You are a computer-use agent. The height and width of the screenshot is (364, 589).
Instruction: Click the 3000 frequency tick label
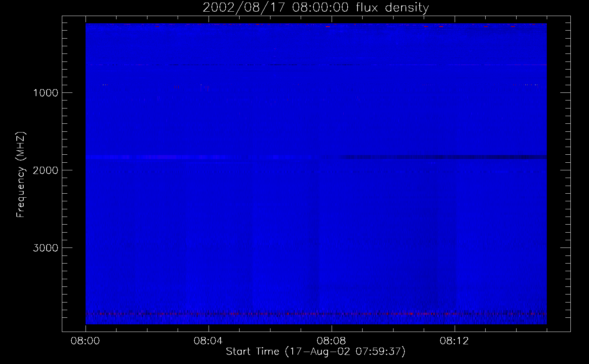click(46, 248)
